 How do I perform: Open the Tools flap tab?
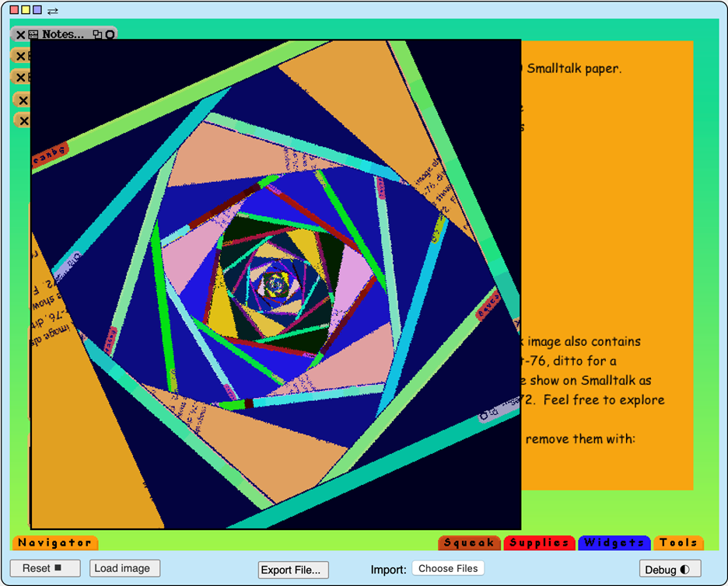[678, 542]
